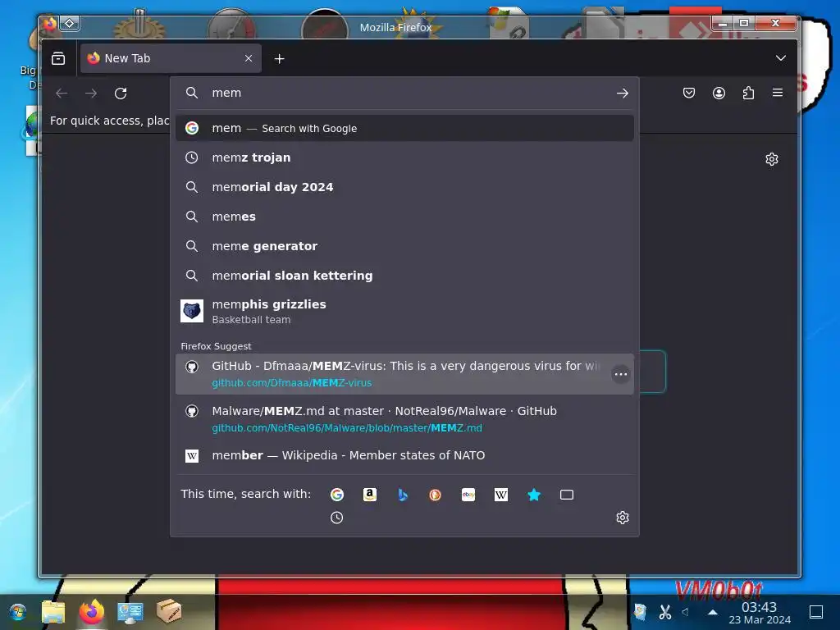This screenshot has height=630, width=840.
Task: Open Firefox View tab list icon
Action: [58, 58]
